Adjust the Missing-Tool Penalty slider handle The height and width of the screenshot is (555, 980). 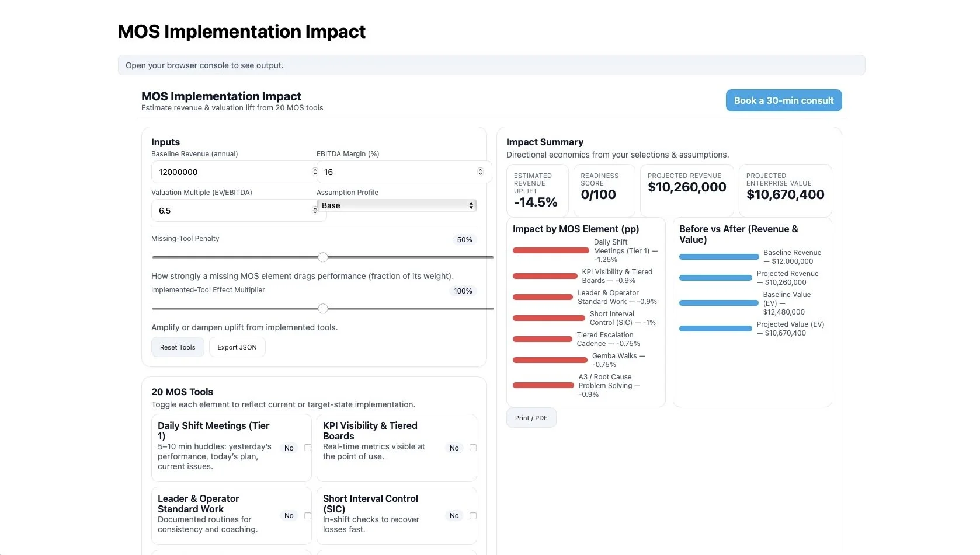(x=323, y=257)
